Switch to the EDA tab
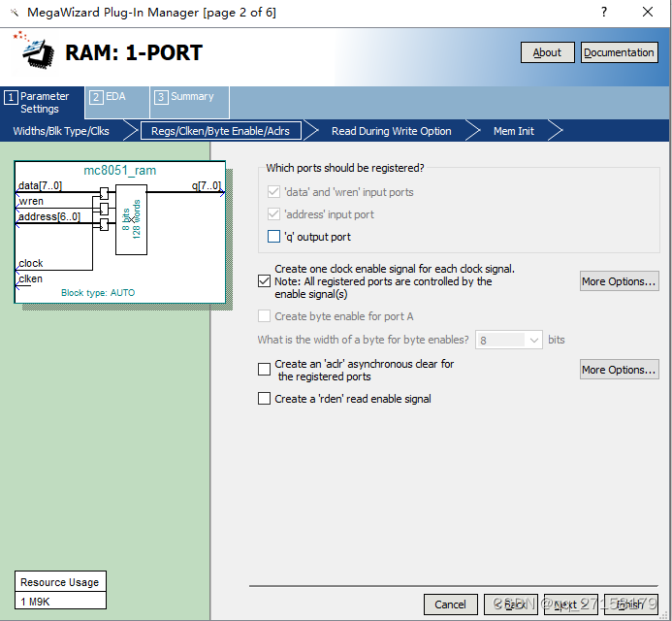Viewport: 672px width, 621px height. pyautogui.click(x=116, y=103)
